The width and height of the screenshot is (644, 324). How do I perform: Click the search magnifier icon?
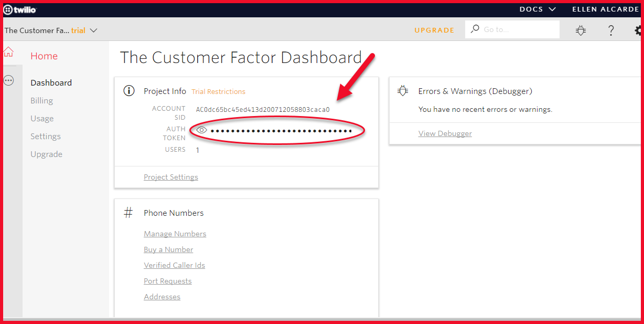click(x=475, y=29)
